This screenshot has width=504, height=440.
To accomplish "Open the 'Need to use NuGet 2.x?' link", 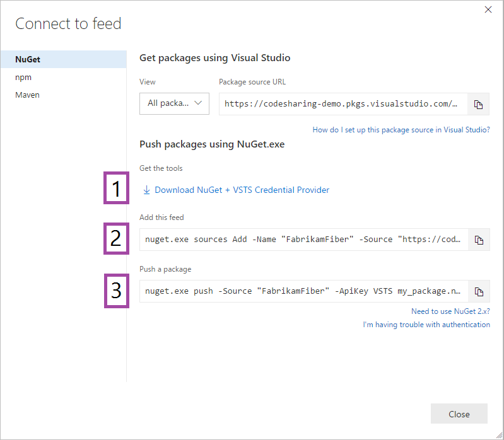I will click(x=450, y=311).
